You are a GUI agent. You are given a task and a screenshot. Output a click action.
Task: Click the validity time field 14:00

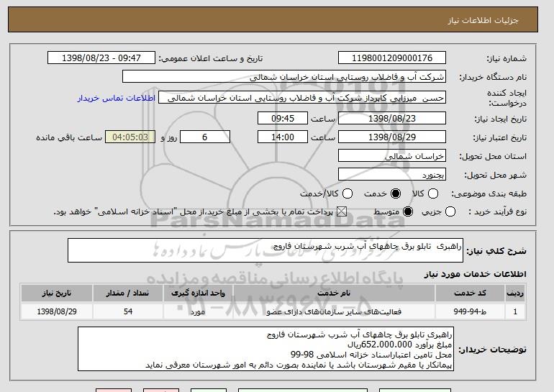pyautogui.click(x=283, y=137)
